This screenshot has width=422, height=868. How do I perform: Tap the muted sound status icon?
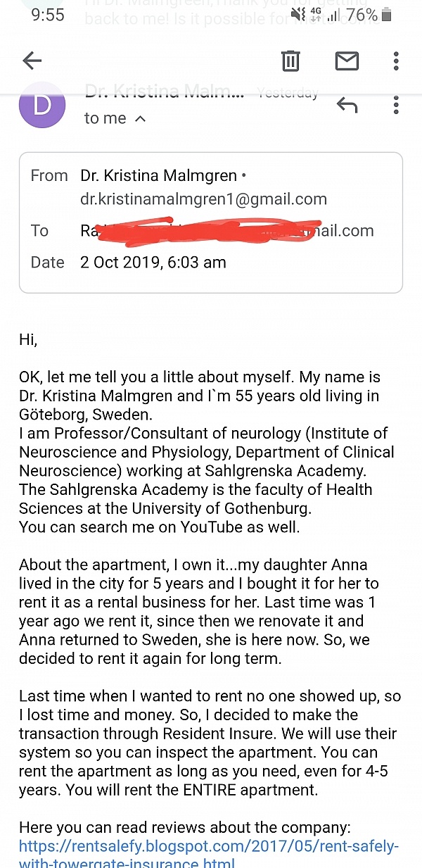(298, 15)
